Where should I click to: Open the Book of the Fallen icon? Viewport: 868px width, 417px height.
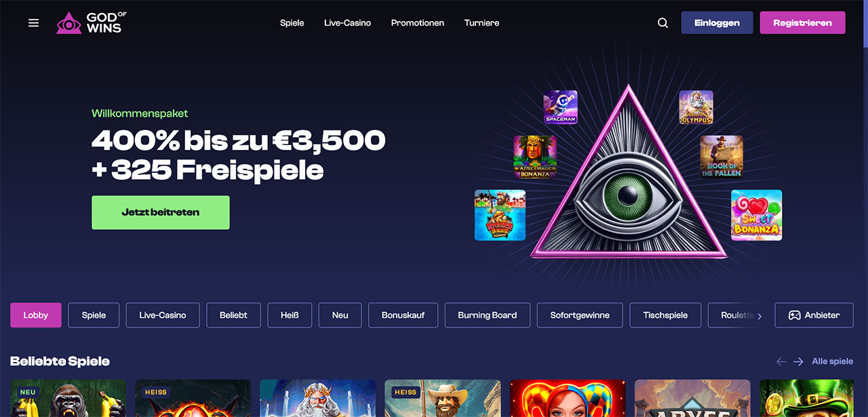722,157
